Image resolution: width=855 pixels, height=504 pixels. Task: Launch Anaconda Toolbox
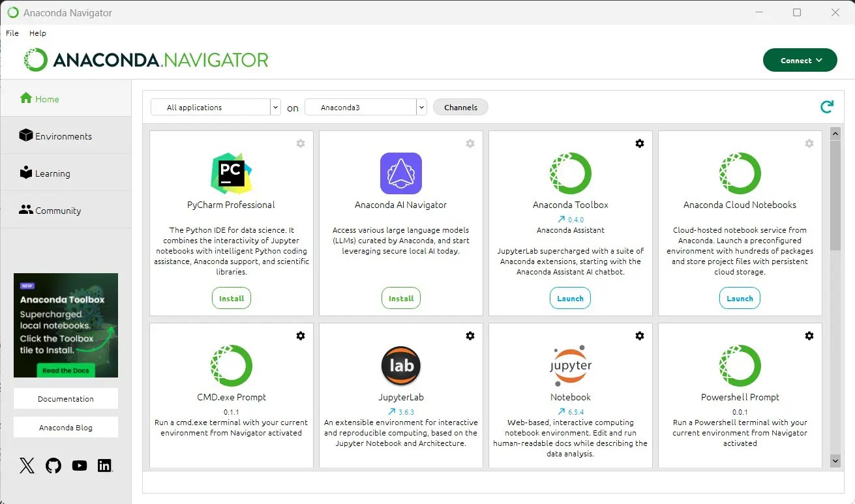[x=571, y=299]
